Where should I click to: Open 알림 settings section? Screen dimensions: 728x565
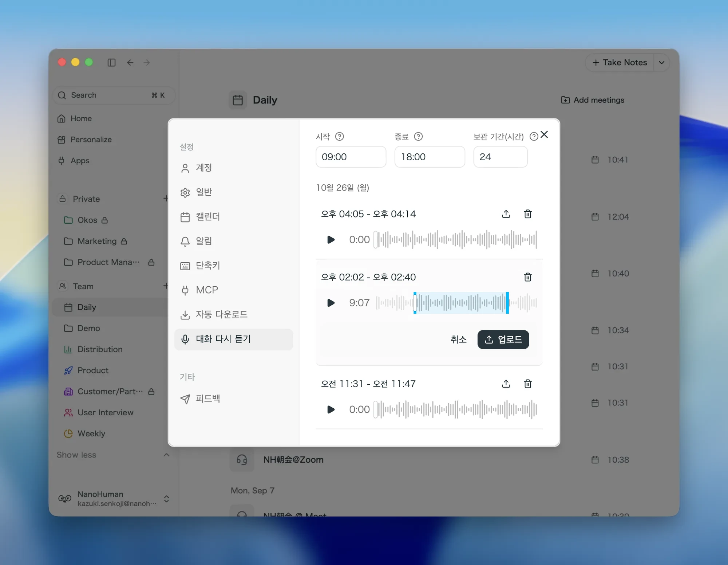click(234, 241)
